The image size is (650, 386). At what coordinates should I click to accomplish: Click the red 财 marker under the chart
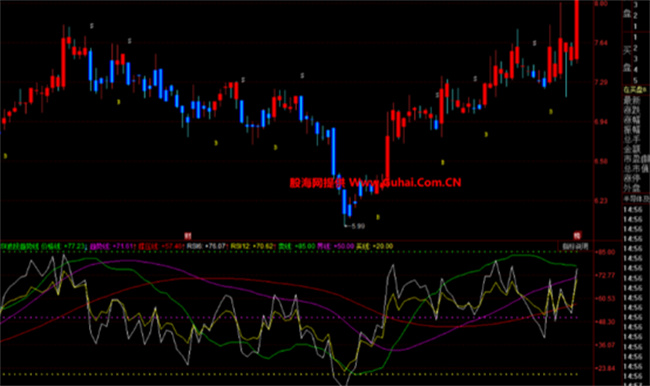(188, 236)
